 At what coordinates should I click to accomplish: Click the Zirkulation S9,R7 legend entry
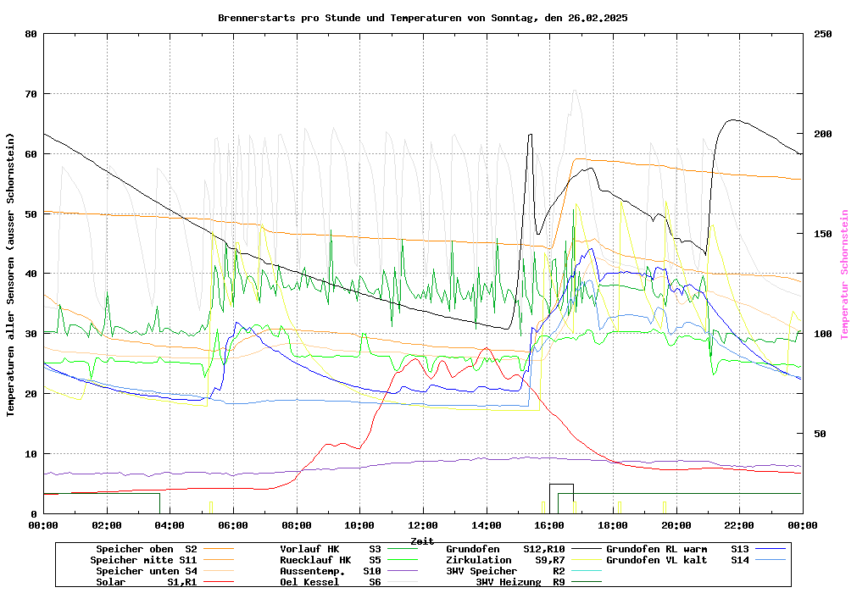tap(505, 560)
